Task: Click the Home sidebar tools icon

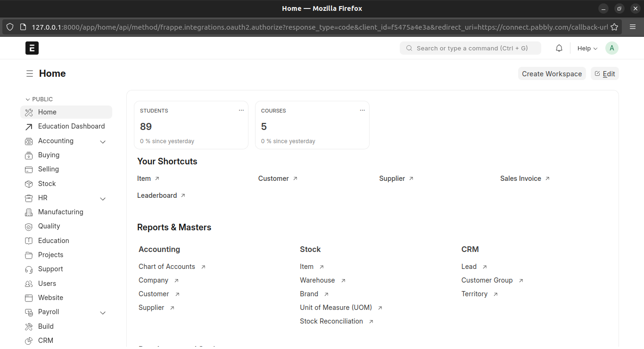Action: click(29, 112)
